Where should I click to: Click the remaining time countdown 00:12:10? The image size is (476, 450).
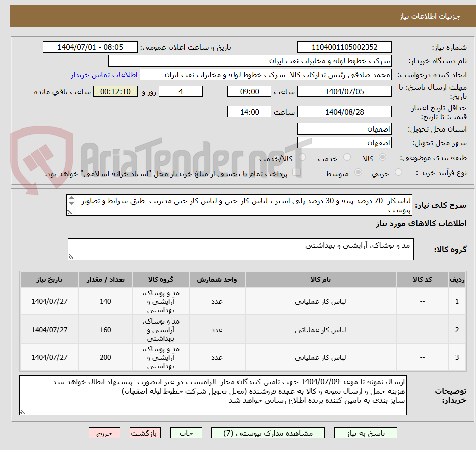coord(115,91)
